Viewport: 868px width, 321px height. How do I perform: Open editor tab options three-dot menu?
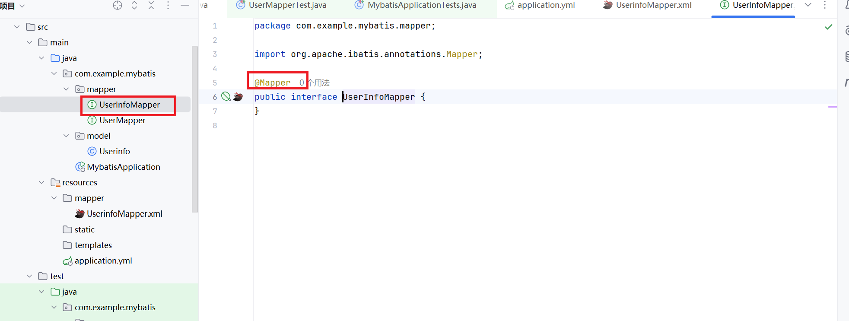(x=825, y=5)
